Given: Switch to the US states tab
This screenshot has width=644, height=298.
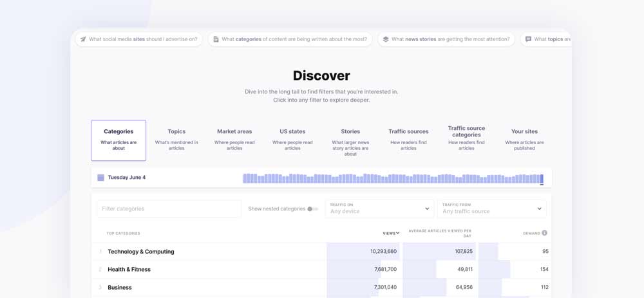Looking at the screenshot, I should coord(292,140).
